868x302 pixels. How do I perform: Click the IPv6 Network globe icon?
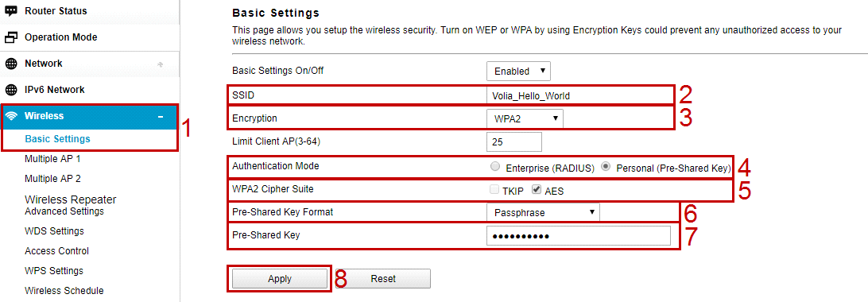(11, 90)
